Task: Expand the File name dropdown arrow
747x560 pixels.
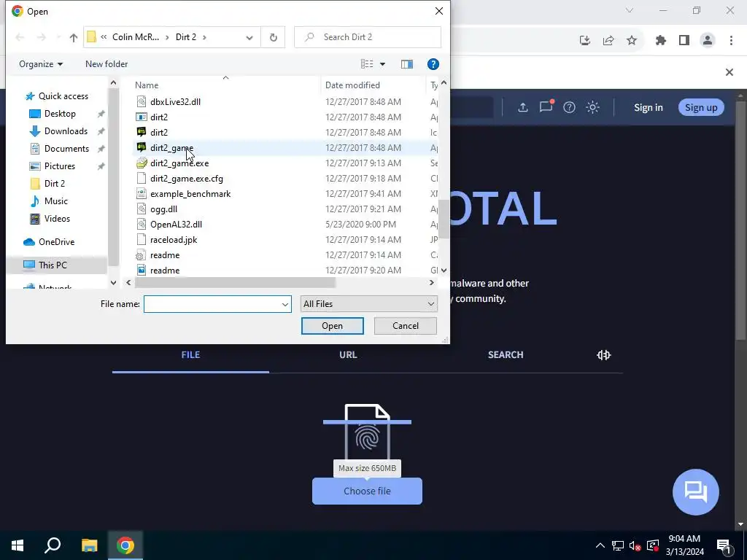Action: tap(285, 304)
